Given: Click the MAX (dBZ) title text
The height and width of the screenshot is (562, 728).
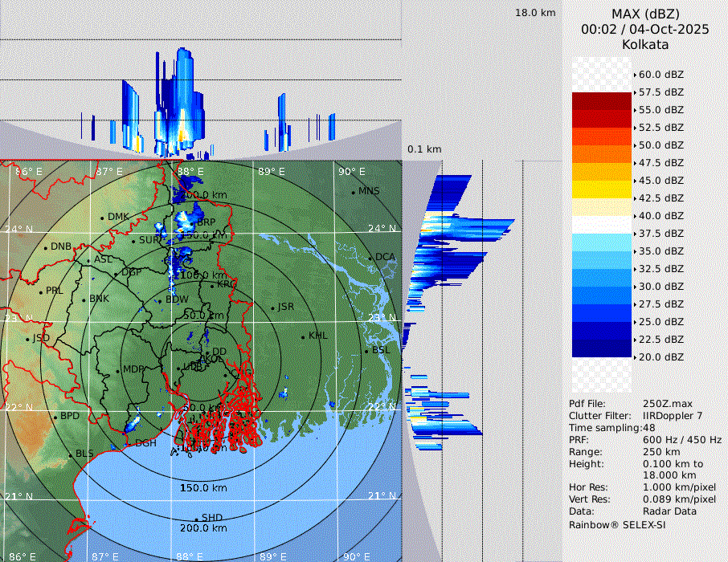Looking at the screenshot, I should 645,14.
